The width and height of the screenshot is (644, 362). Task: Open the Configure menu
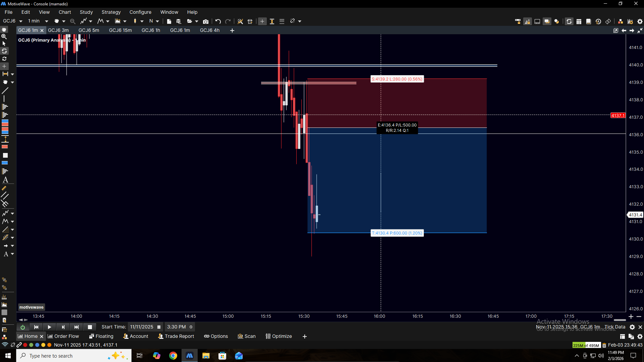140,12
